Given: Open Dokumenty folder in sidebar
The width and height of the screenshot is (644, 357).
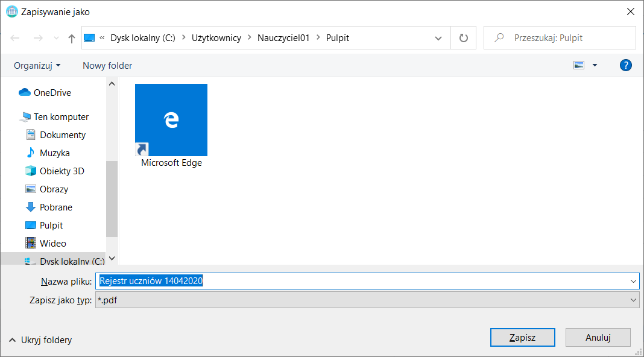Looking at the screenshot, I should click(x=63, y=135).
